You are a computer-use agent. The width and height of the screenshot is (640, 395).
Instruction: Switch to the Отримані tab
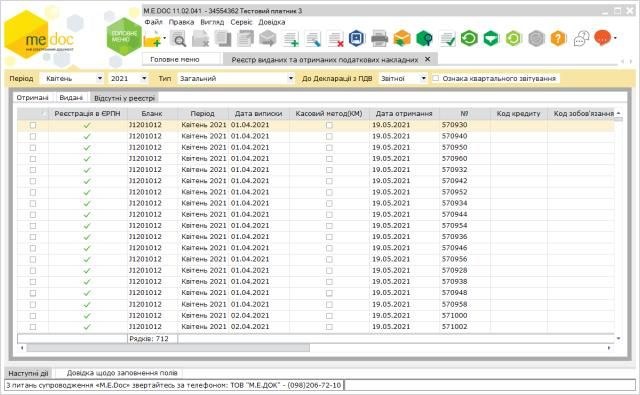click(x=33, y=98)
